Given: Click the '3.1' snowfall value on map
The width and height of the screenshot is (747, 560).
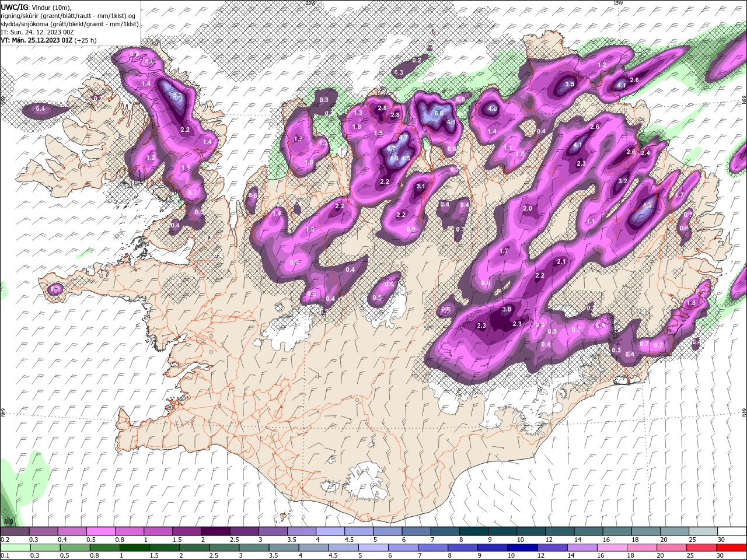Looking at the screenshot, I should coord(421,187).
